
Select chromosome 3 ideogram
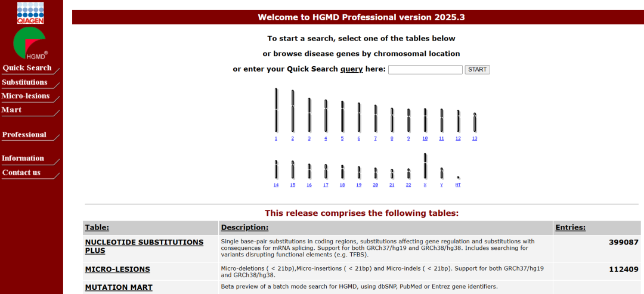click(309, 115)
